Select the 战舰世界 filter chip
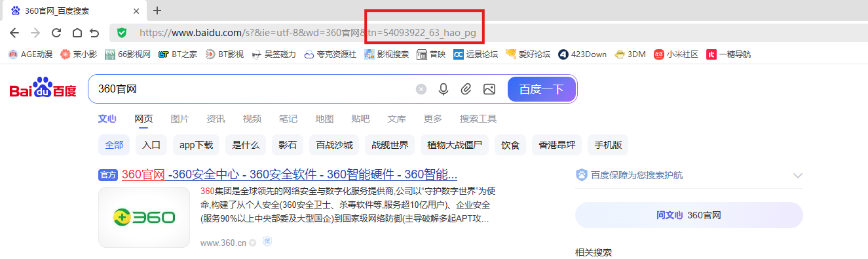The height and width of the screenshot is (259, 868). (390, 145)
